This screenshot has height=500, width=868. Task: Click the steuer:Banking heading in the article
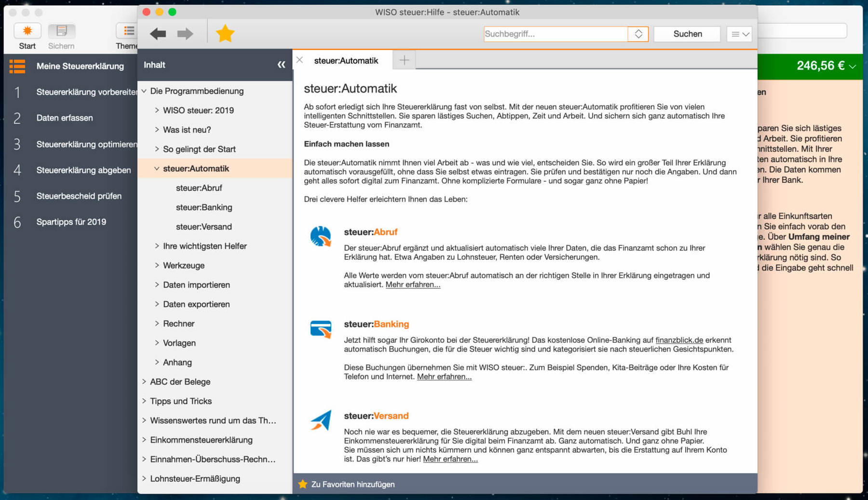click(x=376, y=324)
